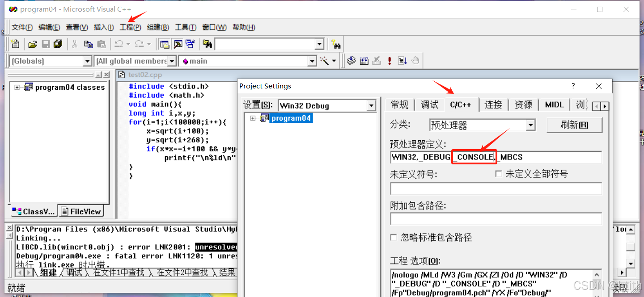
Task: Open the Window List icon
Action: tap(190, 44)
